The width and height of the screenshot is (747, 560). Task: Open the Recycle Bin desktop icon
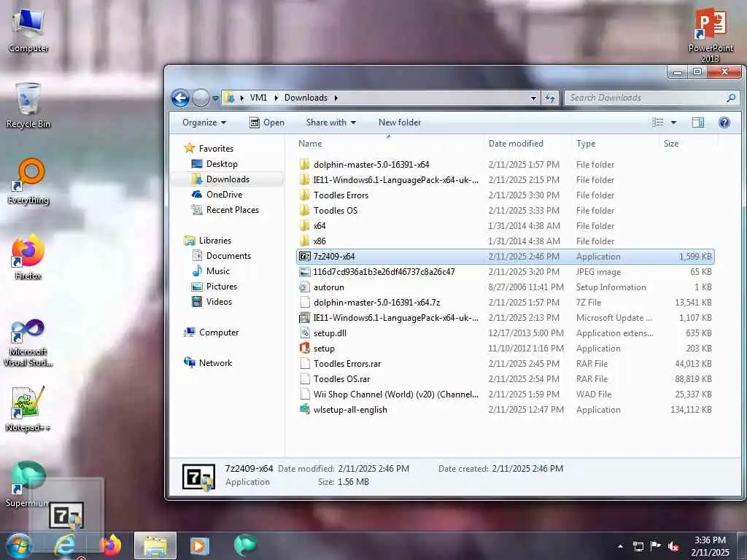28,105
